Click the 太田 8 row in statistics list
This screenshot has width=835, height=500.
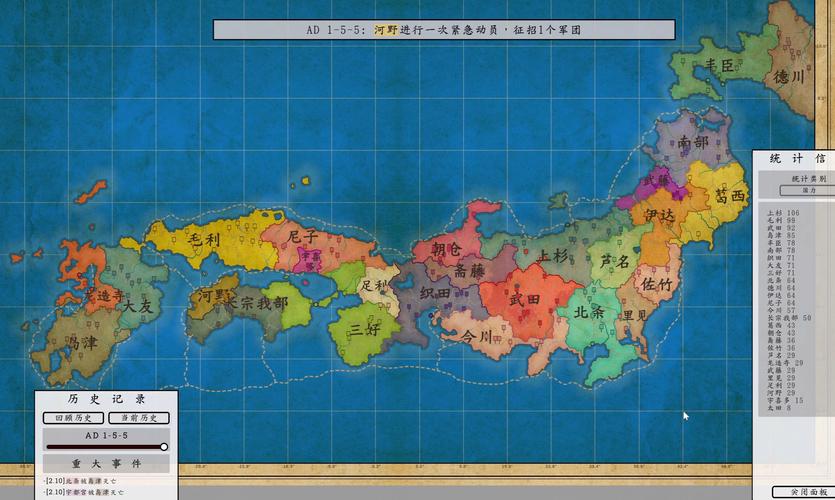tap(779, 407)
